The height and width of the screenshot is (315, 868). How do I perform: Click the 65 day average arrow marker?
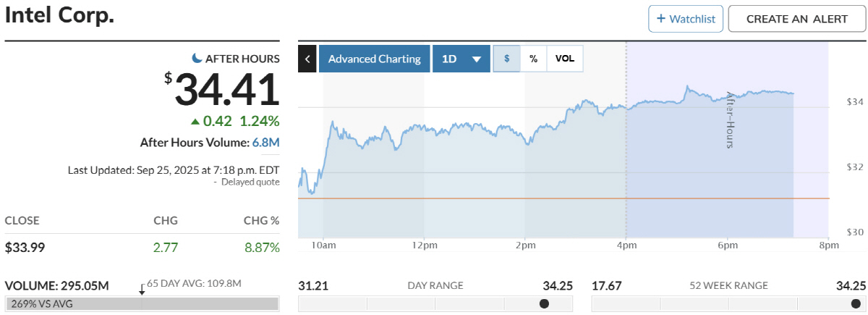pyautogui.click(x=142, y=287)
